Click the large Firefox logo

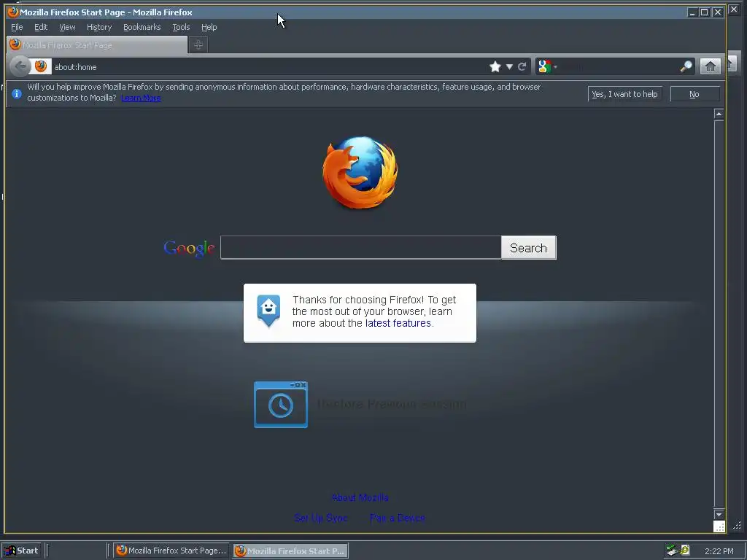pos(360,172)
